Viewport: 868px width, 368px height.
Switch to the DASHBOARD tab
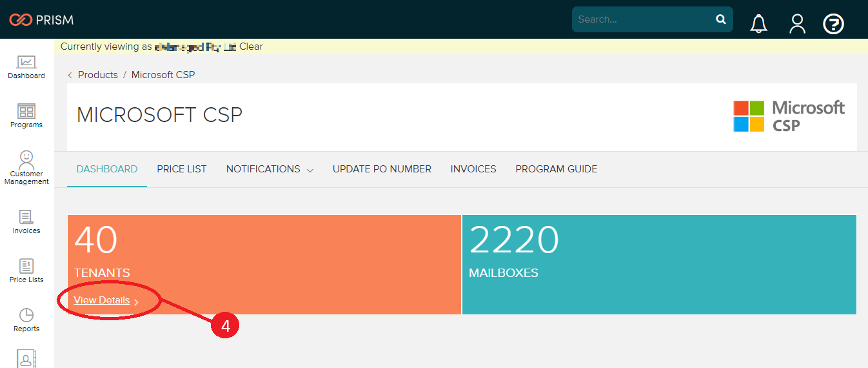pyautogui.click(x=107, y=169)
